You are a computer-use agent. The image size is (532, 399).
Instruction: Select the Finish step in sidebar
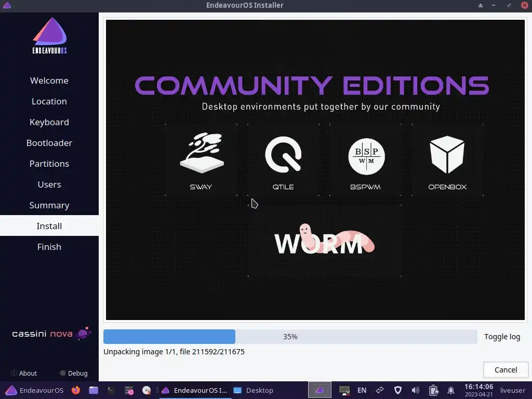coord(49,247)
